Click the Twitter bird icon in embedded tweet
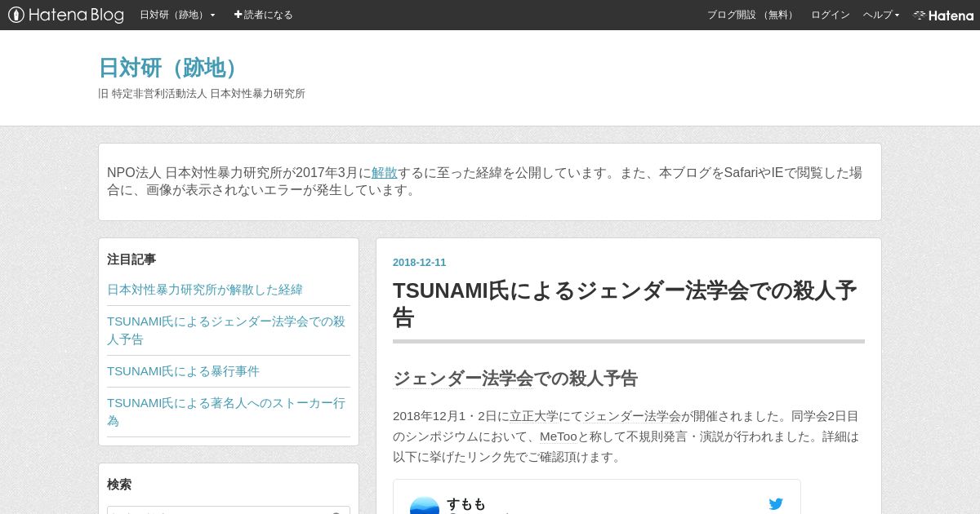980x514 pixels. tap(776, 504)
